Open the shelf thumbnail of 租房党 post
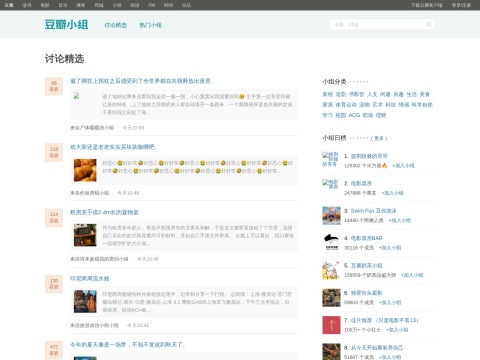Image resolution: width=480 pixels, height=360 pixels. (85, 235)
